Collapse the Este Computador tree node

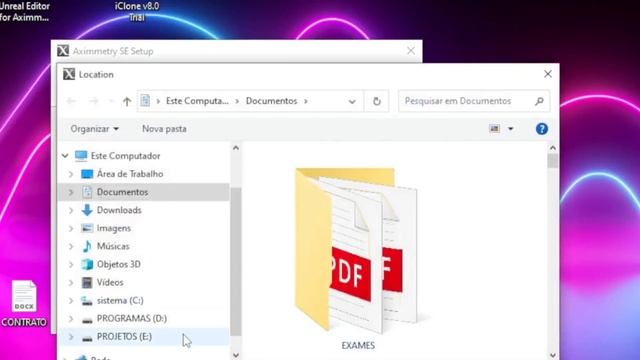click(64, 156)
